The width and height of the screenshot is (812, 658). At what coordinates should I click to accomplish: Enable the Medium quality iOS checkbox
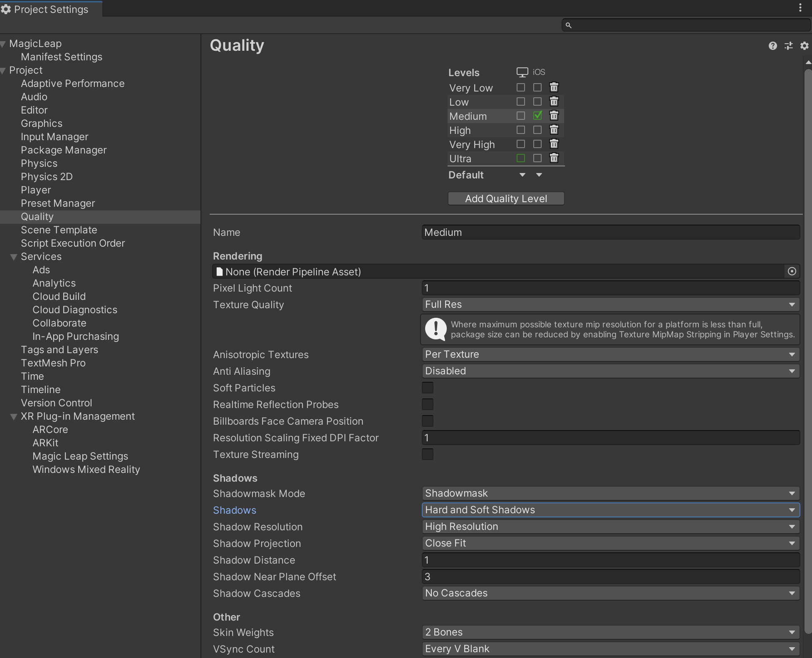pyautogui.click(x=537, y=116)
